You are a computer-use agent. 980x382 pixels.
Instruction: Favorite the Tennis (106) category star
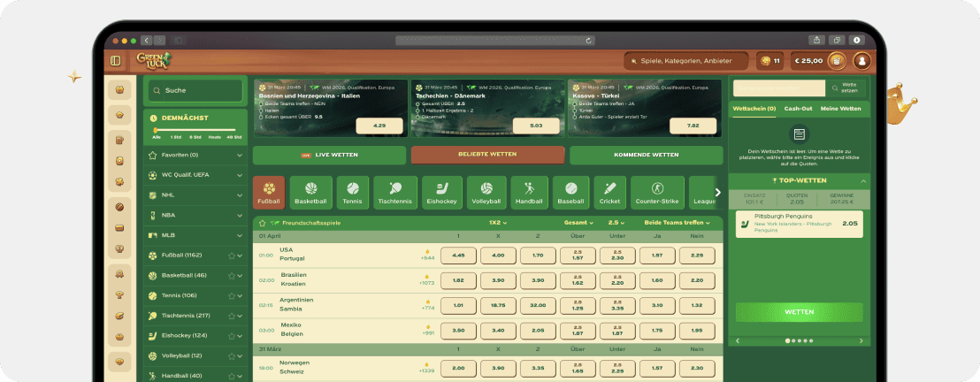[x=231, y=295]
